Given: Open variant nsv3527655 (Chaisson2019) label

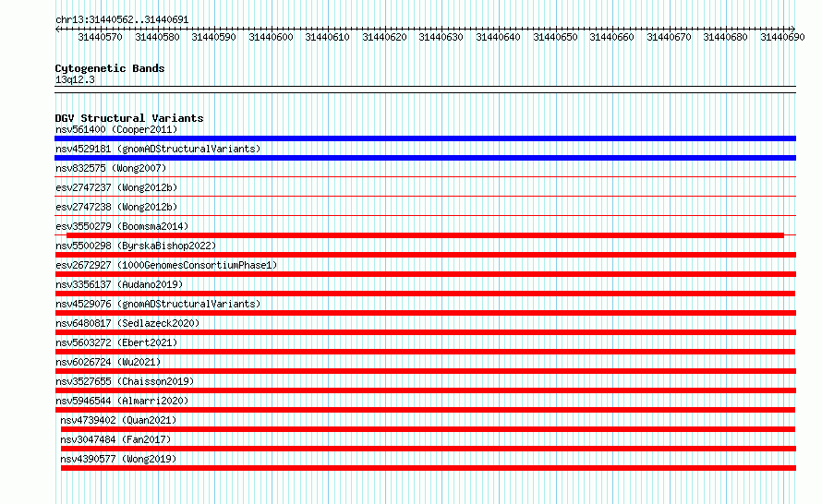Looking at the screenshot, I should coord(125,381).
